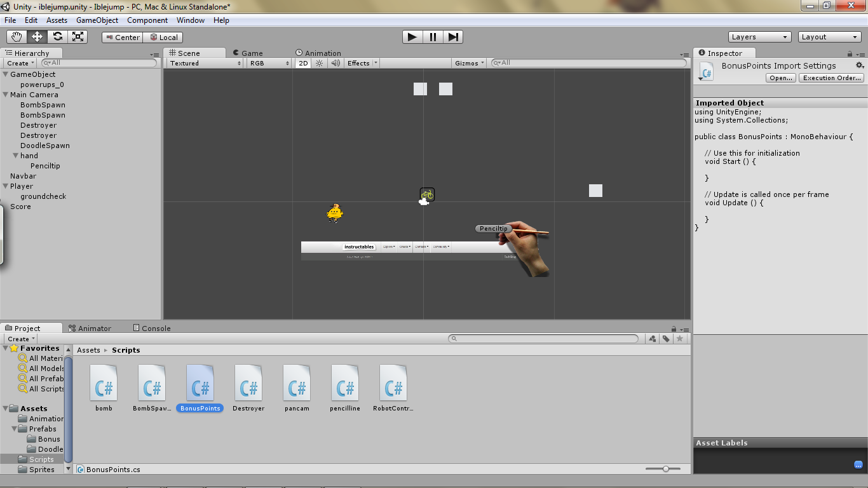Screen dimensions: 868x488
Task: Open the GameObject menu
Action: click(x=97, y=20)
